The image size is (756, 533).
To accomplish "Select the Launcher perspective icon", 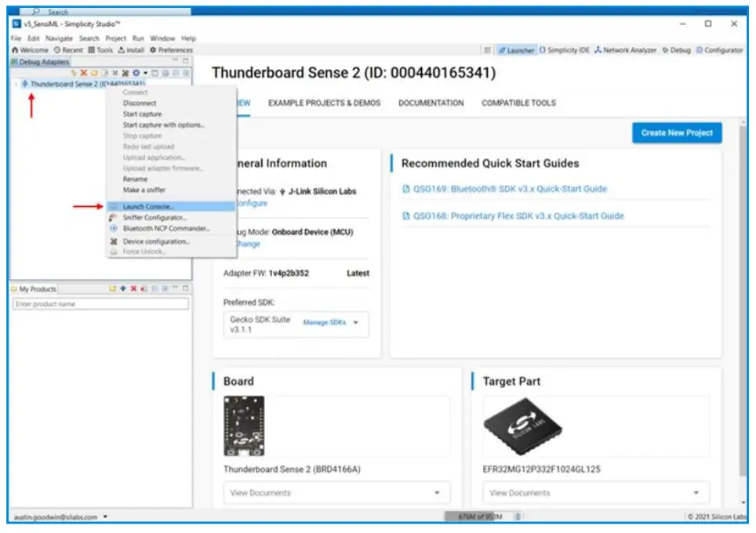I will tap(519, 49).
